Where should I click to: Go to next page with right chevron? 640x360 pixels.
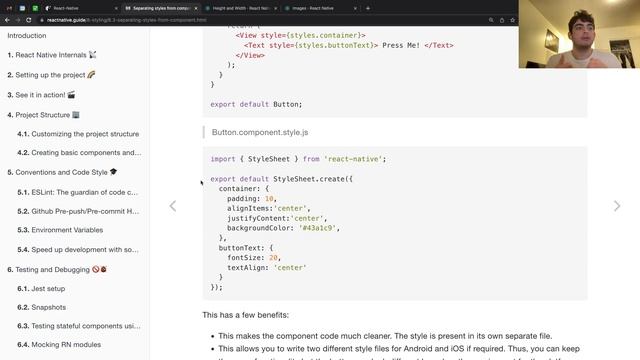(x=617, y=206)
